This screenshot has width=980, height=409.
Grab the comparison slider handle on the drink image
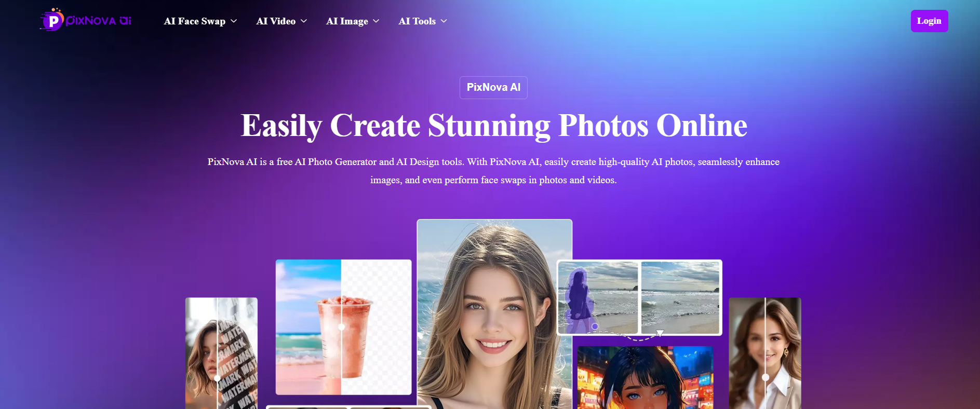click(341, 327)
